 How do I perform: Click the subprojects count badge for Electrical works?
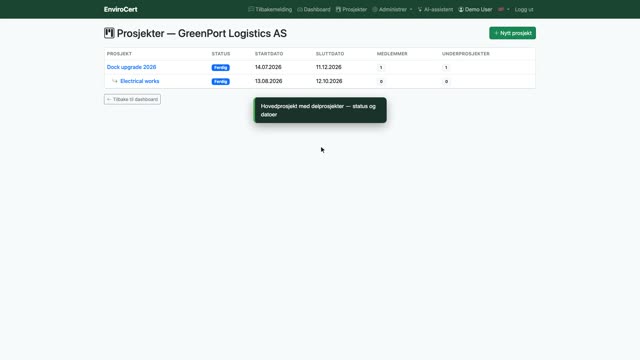point(446,82)
